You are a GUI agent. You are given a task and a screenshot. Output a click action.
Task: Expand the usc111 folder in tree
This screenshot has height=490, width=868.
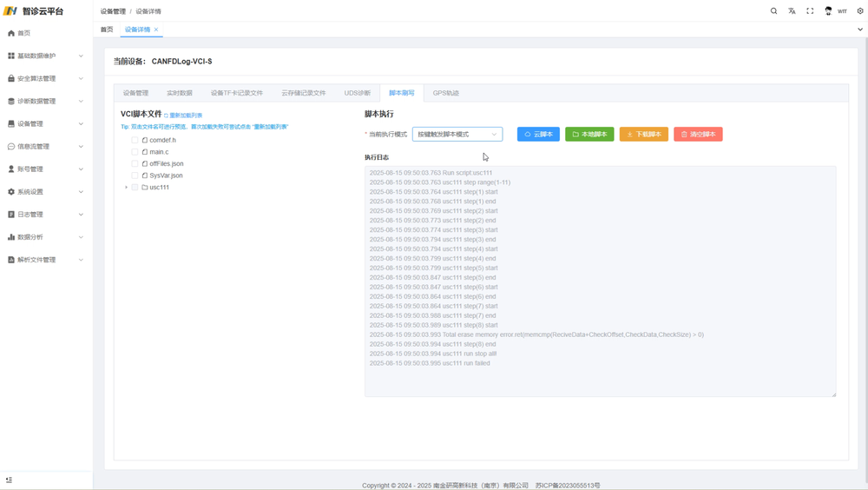(x=126, y=188)
